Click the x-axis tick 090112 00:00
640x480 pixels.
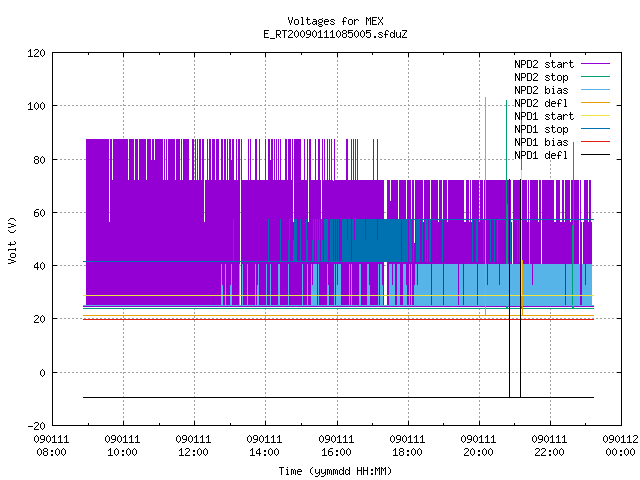click(x=620, y=446)
